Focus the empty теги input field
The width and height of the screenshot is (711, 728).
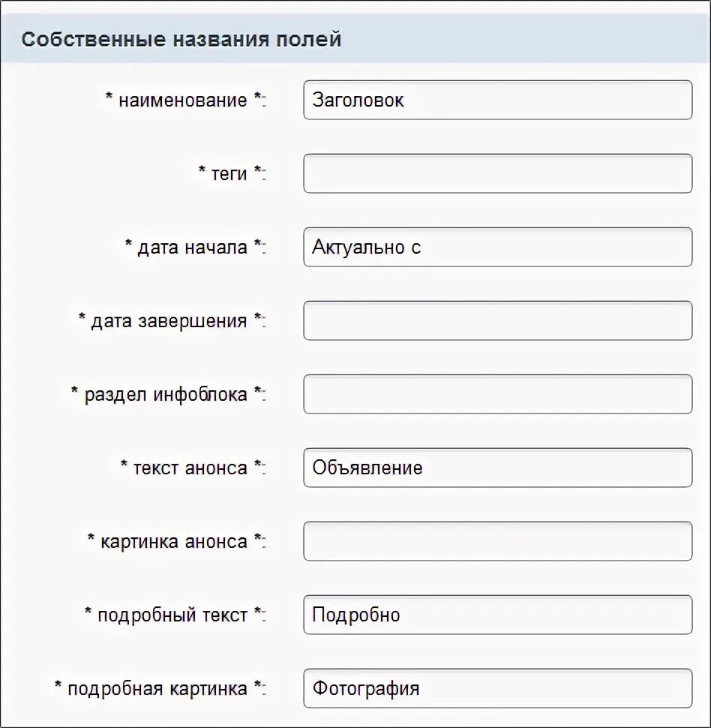coord(497,173)
